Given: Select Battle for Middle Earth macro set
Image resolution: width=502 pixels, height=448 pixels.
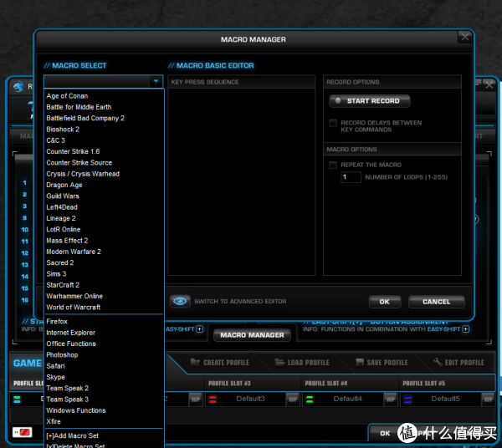Looking at the screenshot, I should (79, 107).
